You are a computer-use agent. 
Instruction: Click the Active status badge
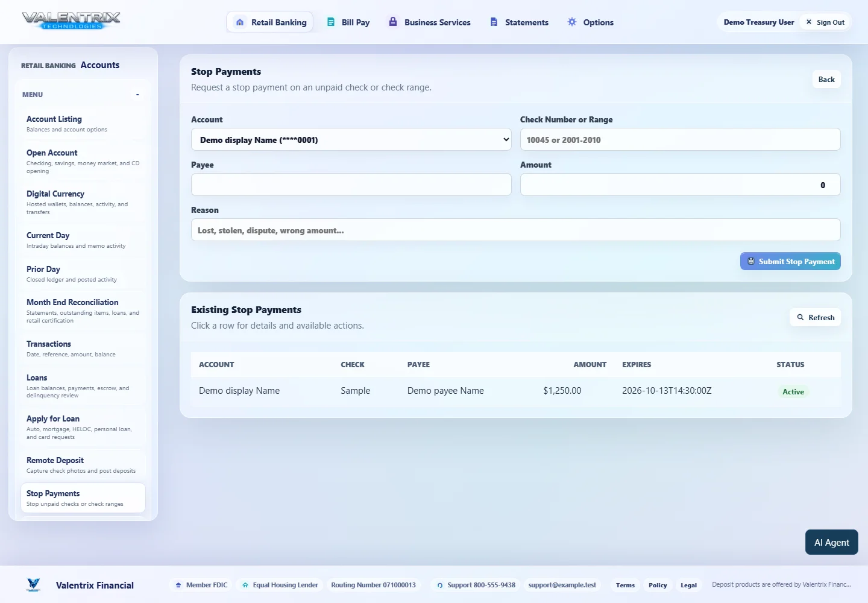(793, 391)
